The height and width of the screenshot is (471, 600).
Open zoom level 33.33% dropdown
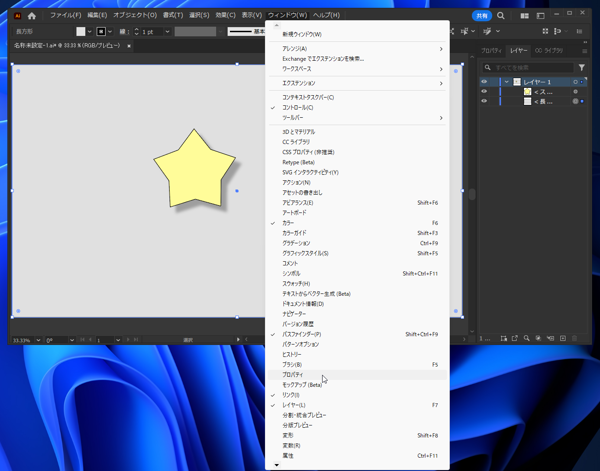38,340
